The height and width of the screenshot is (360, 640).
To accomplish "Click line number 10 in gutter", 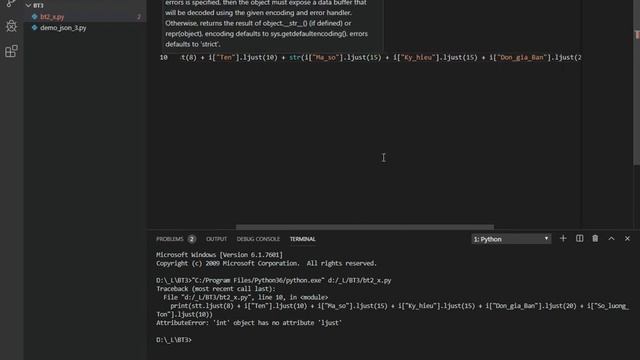I will (164, 58).
